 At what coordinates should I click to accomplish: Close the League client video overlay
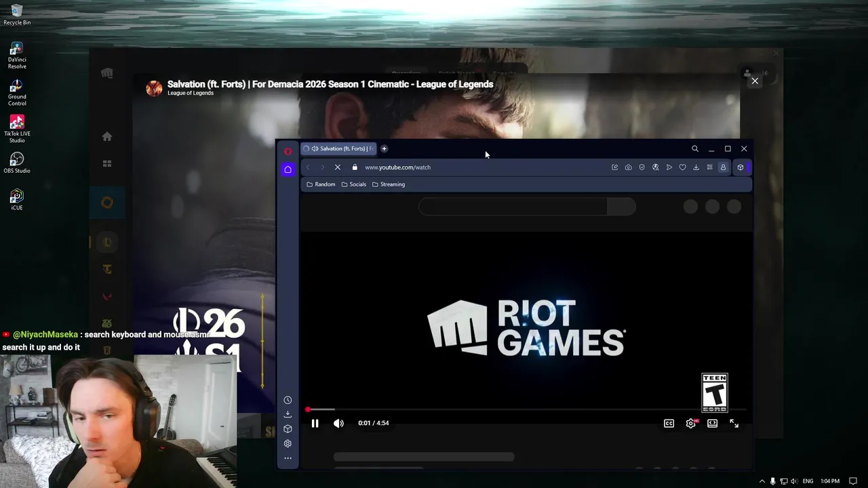click(x=755, y=81)
